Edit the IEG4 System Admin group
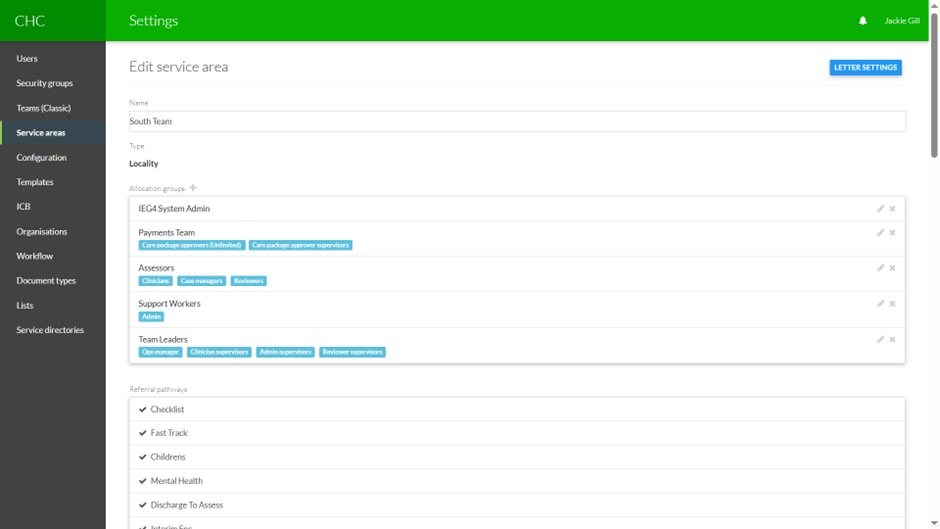 tap(880, 209)
